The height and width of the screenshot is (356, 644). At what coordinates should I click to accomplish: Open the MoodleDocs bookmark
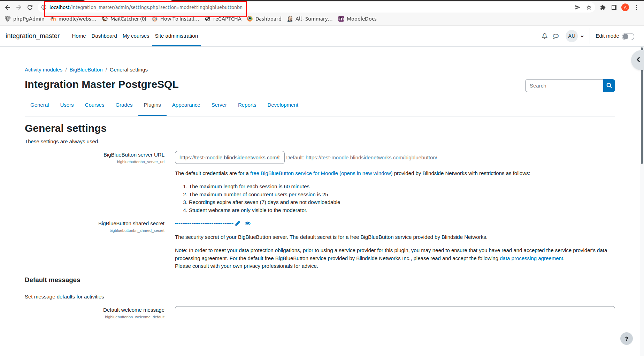(358, 19)
